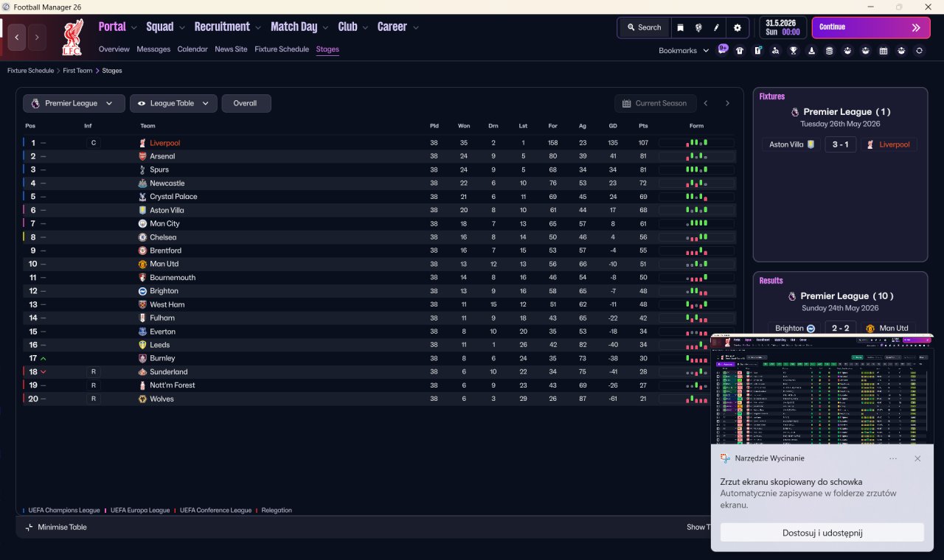Click the scouting magnifier person icon

click(x=776, y=51)
